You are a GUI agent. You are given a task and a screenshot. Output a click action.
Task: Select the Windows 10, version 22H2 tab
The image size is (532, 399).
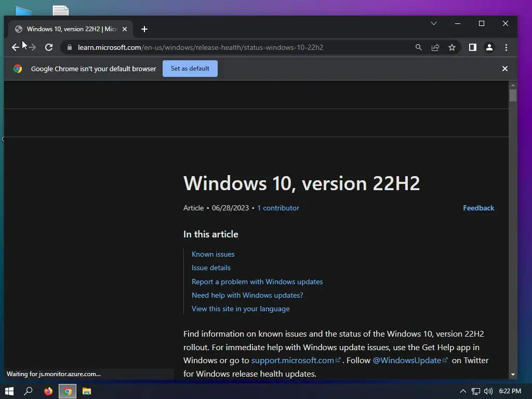point(71,29)
